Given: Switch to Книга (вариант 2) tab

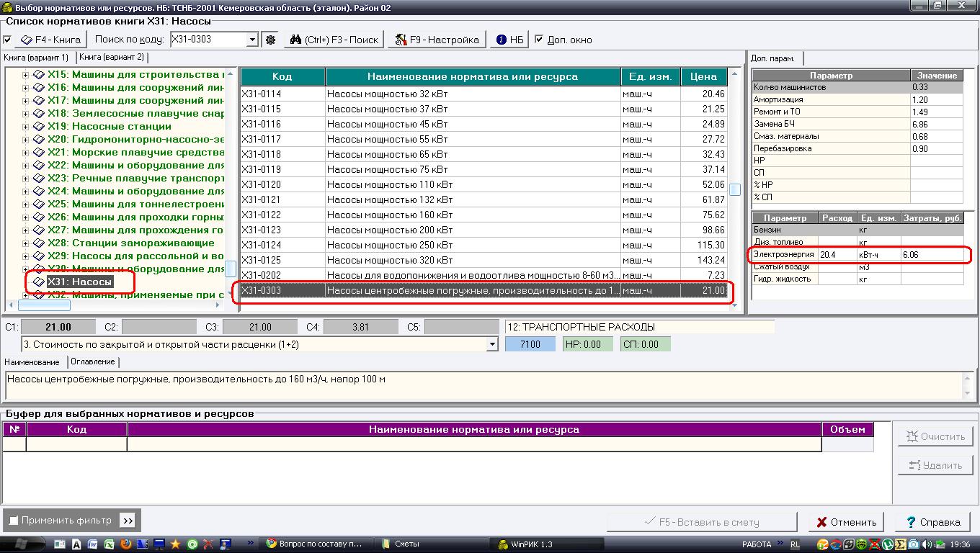Looking at the screenshot, I should [x=112, y=57].
